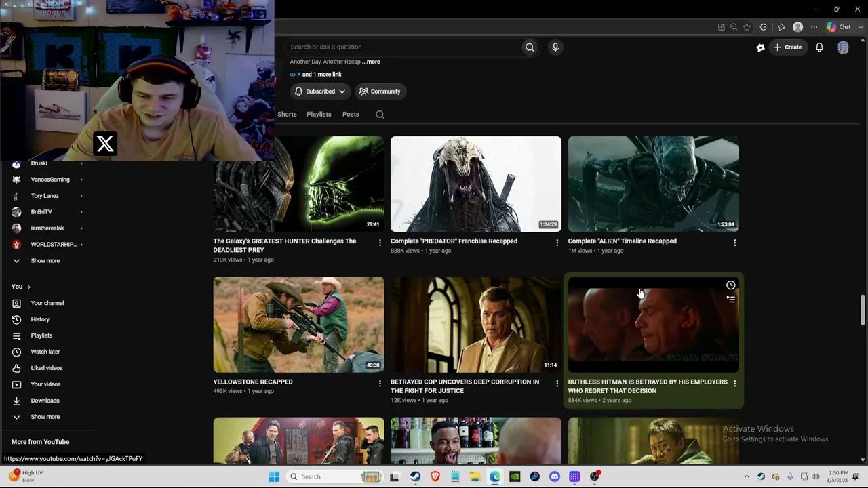Open Your videos in the sidebar
868x488 pixels.
point(47,384)
